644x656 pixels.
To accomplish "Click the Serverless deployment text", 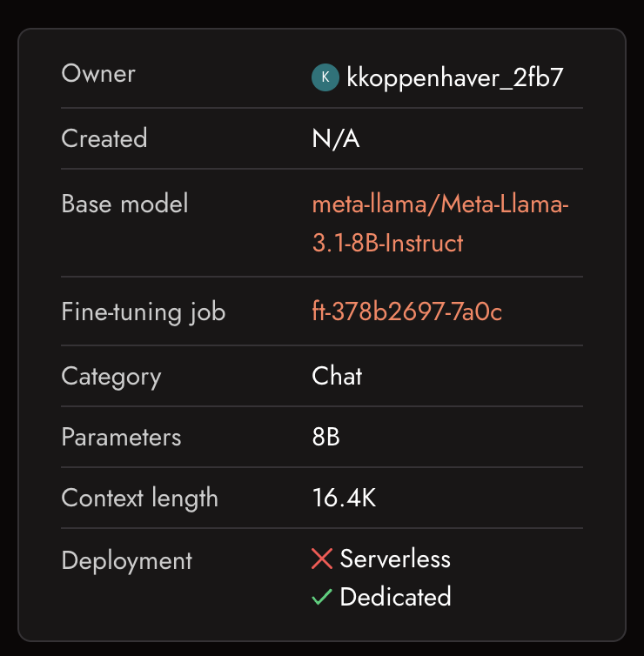I will [x=395, y=559].
